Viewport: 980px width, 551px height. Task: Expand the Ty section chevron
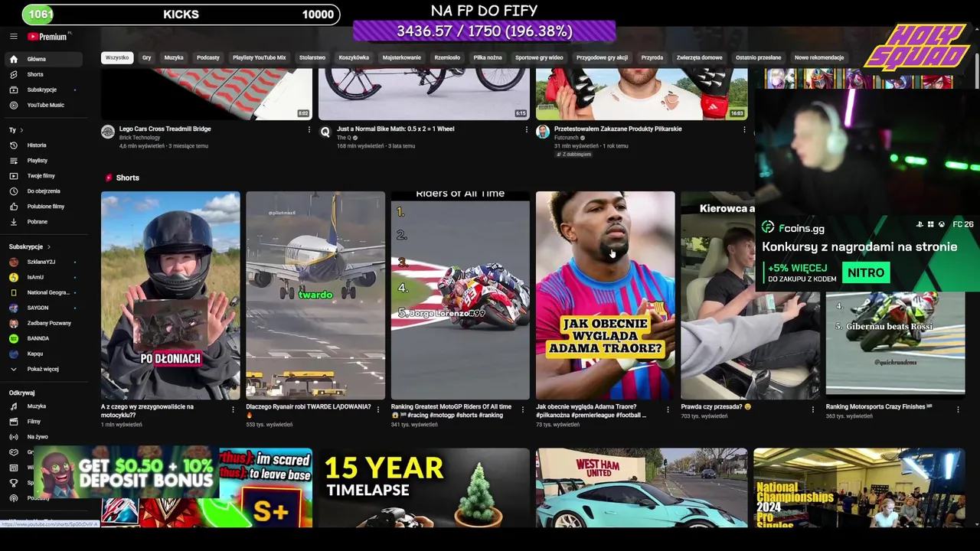(x=21, y=130)
